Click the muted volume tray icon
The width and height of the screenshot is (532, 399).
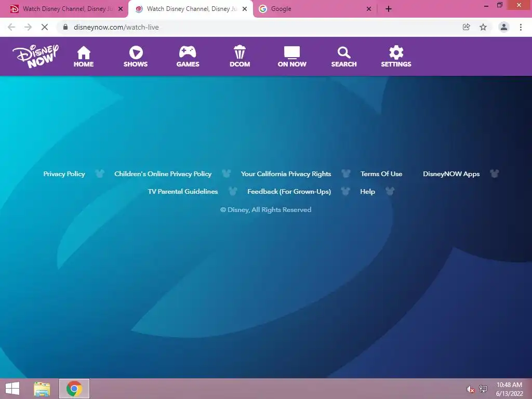click(x=470, y=389)
